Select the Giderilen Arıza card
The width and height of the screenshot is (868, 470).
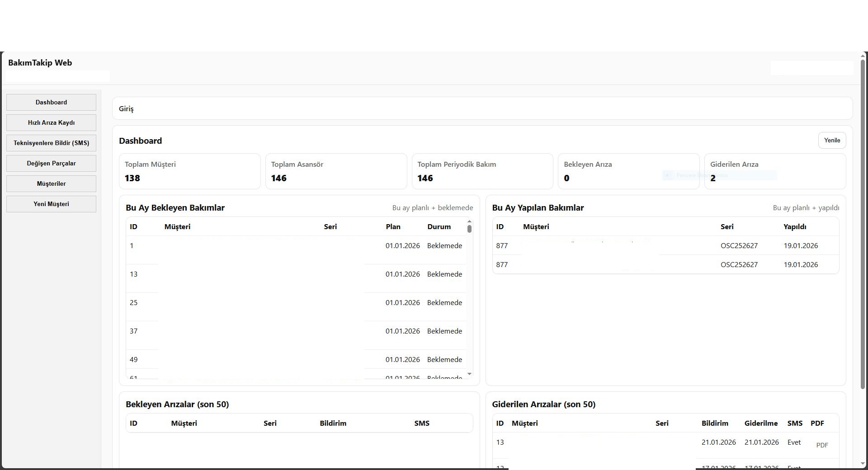(774, 171)
